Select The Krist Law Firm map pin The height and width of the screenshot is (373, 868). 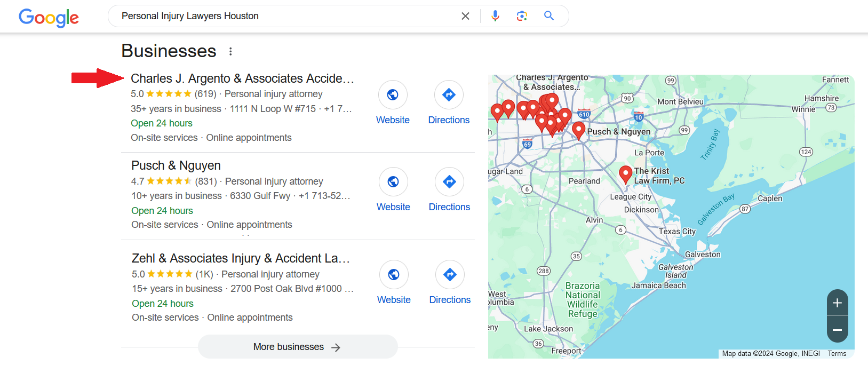point(625,174)
